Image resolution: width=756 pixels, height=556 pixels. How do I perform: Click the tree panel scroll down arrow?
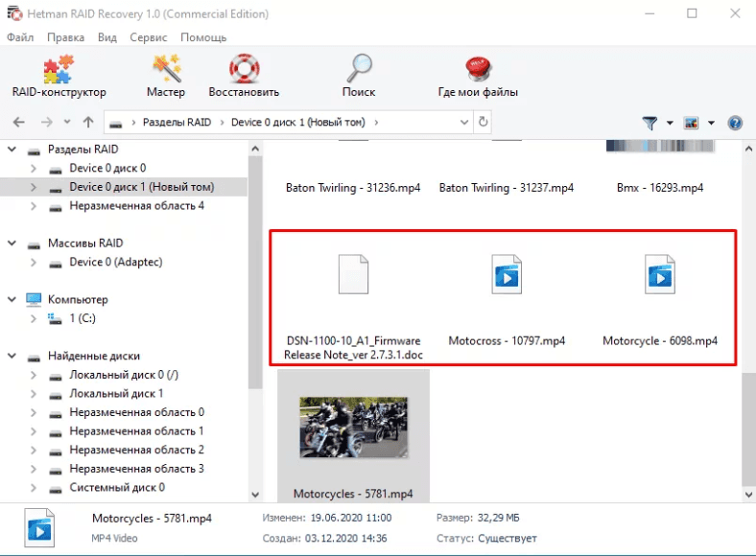[x=255, y=495]
